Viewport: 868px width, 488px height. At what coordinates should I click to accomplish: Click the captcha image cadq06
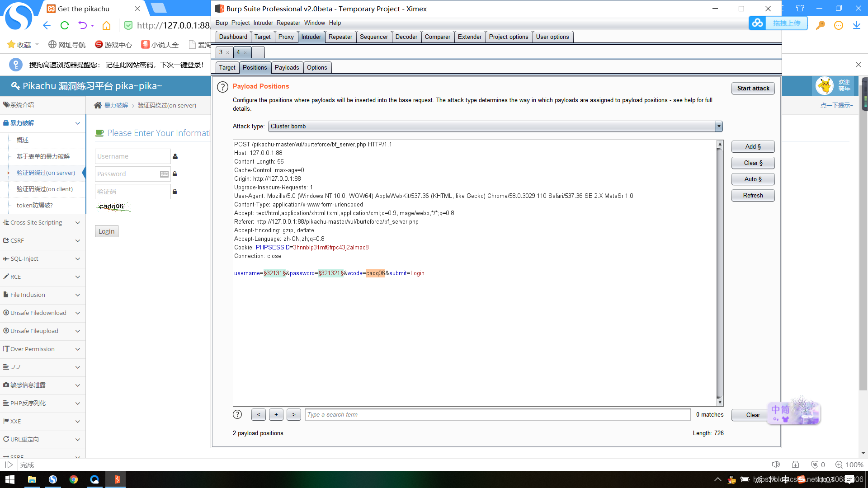113,206
